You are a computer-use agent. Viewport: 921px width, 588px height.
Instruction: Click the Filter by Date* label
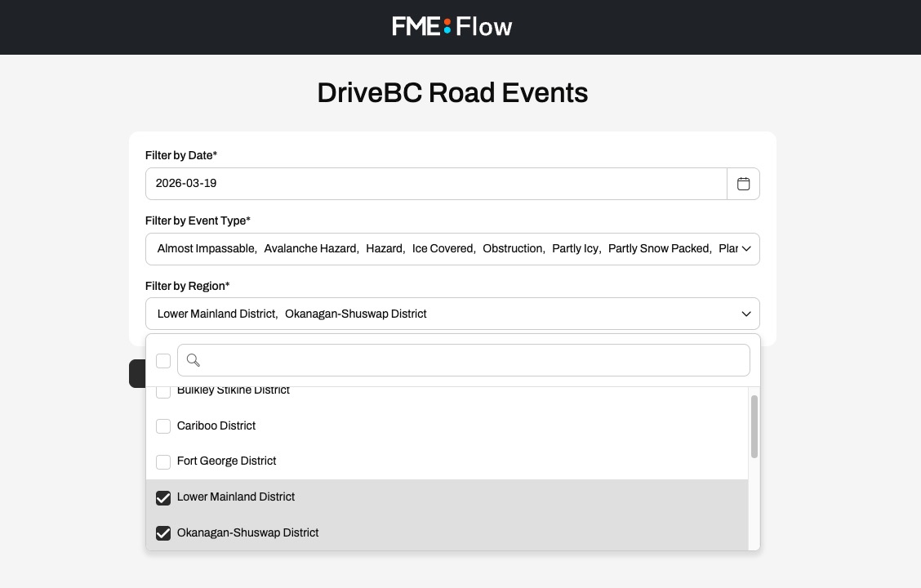[x=181, y=155]
